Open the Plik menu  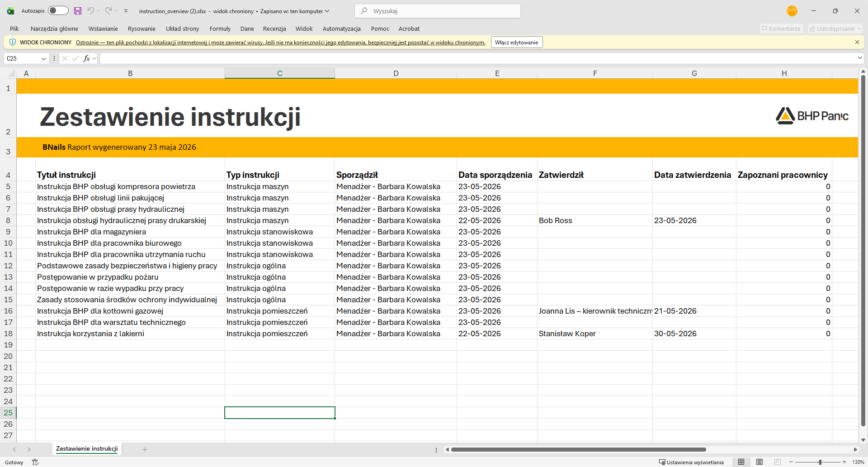[x=14, y=29]
